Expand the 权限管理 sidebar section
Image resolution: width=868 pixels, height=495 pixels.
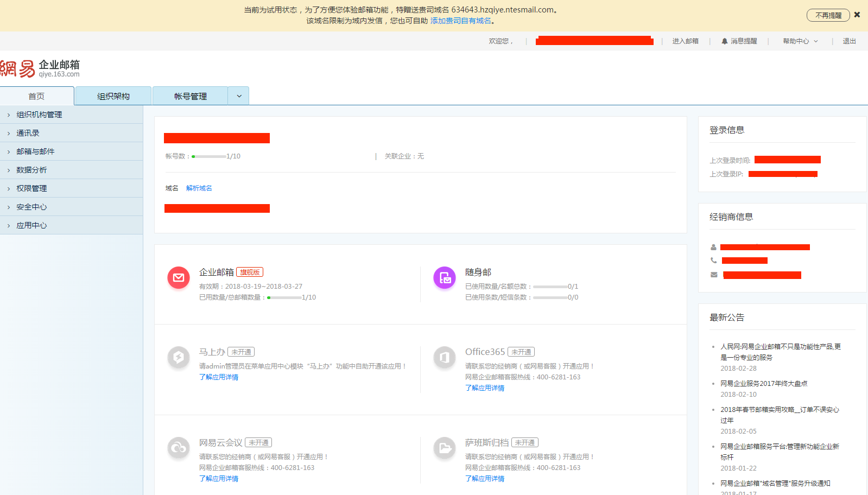click(71, 188)
